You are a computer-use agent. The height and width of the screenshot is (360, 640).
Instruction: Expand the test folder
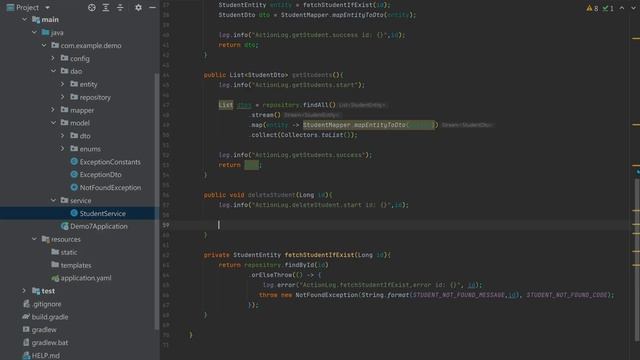[24, 291]
